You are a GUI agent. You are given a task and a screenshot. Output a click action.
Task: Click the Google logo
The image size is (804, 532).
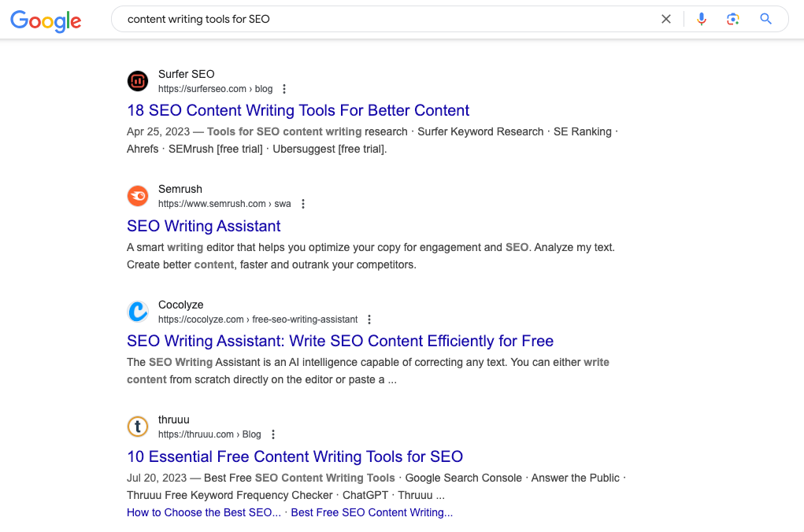(46, 20)
